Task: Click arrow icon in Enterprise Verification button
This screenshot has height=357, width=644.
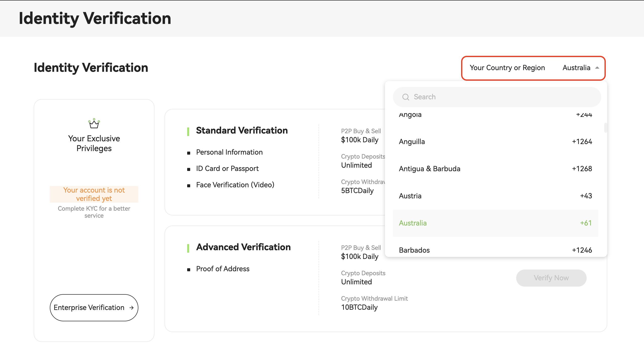Action: (x=132, y=308)
